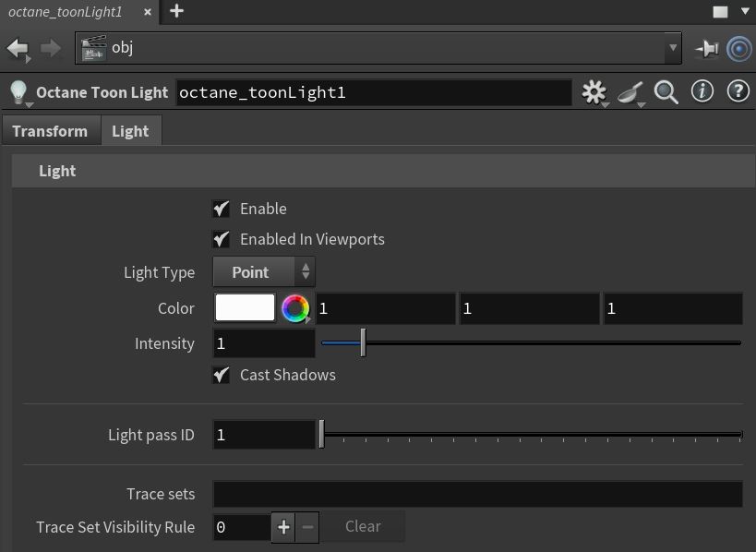756x552 pixels.
Task: Switch to the Transform tab
Action: (x=50, y=131)
